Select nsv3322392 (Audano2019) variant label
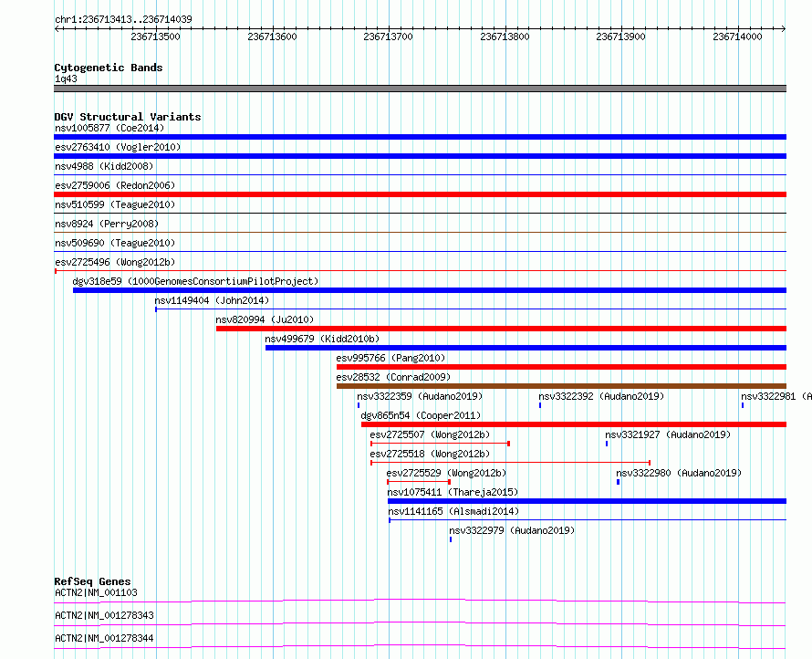 [x=601, y=396]
